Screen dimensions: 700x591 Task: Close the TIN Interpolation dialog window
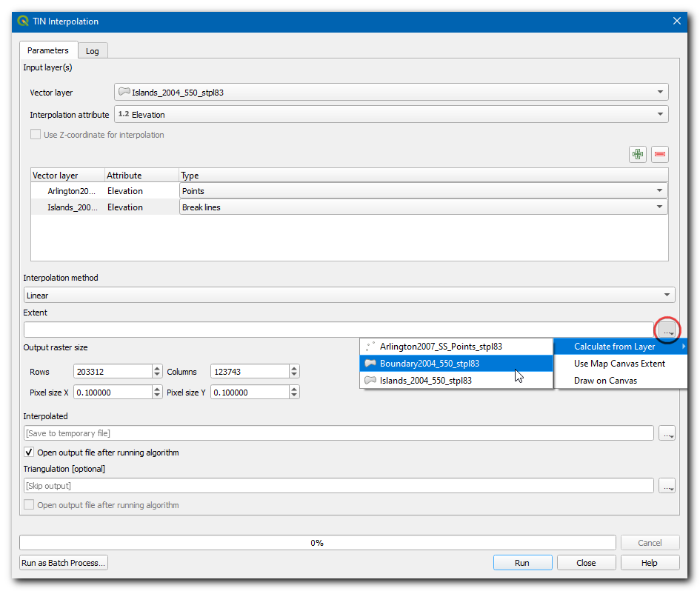676,21
